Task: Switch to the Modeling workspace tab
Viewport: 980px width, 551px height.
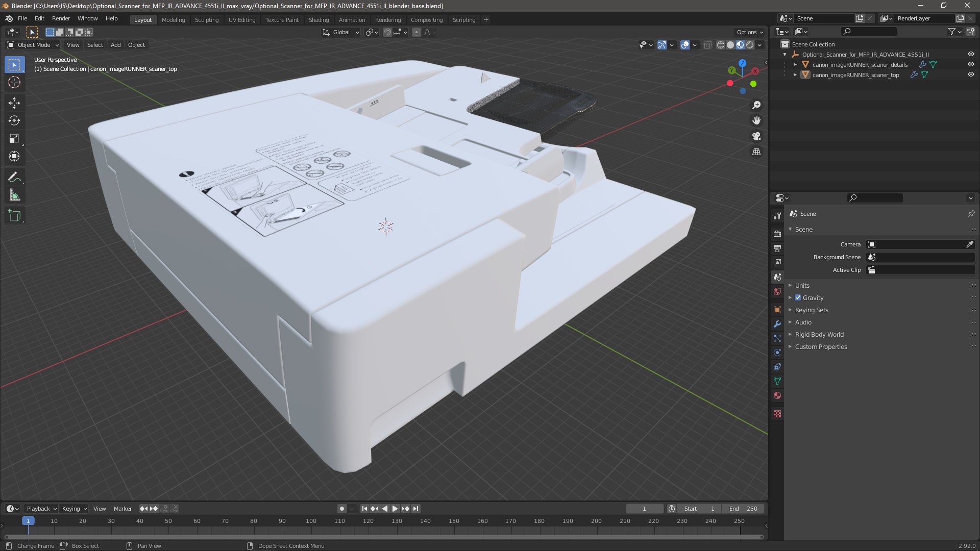Action: 173,20
